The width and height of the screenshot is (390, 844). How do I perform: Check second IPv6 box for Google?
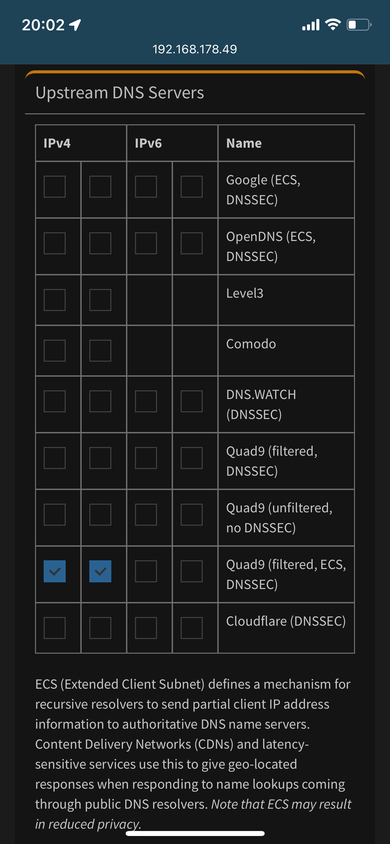click(192, 187)
